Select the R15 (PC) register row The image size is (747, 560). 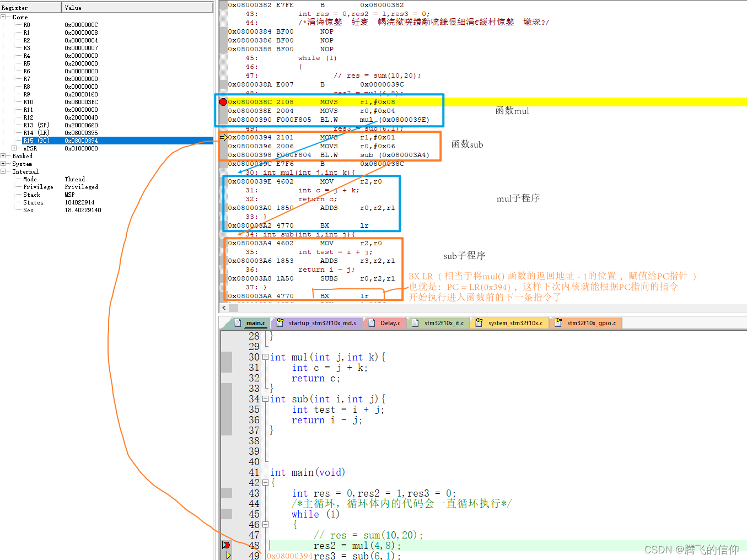[36, 141]
